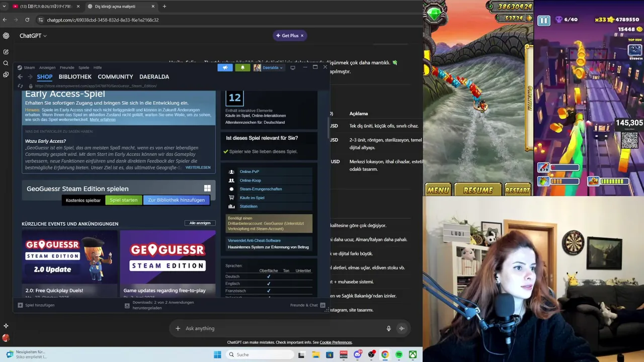Open Microsoft Store from the taskbar
This screenshot has width=644, height=362.
pos(330,354)
